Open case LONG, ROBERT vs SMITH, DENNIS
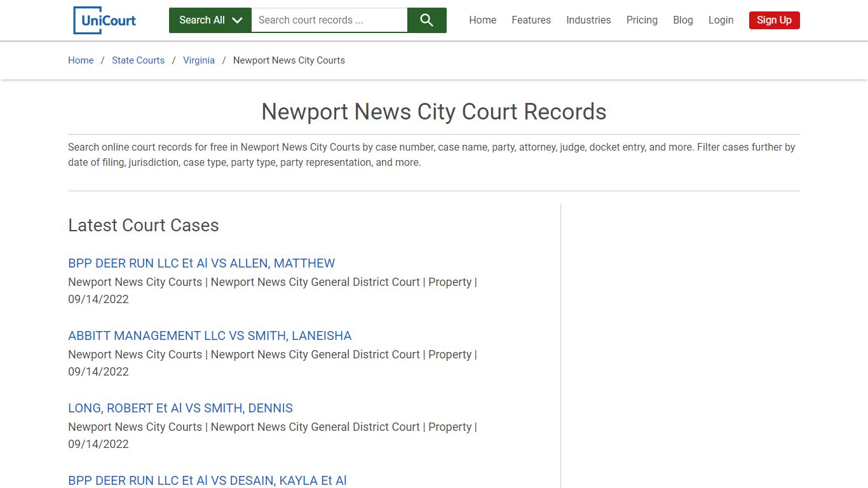 point(180,408)
